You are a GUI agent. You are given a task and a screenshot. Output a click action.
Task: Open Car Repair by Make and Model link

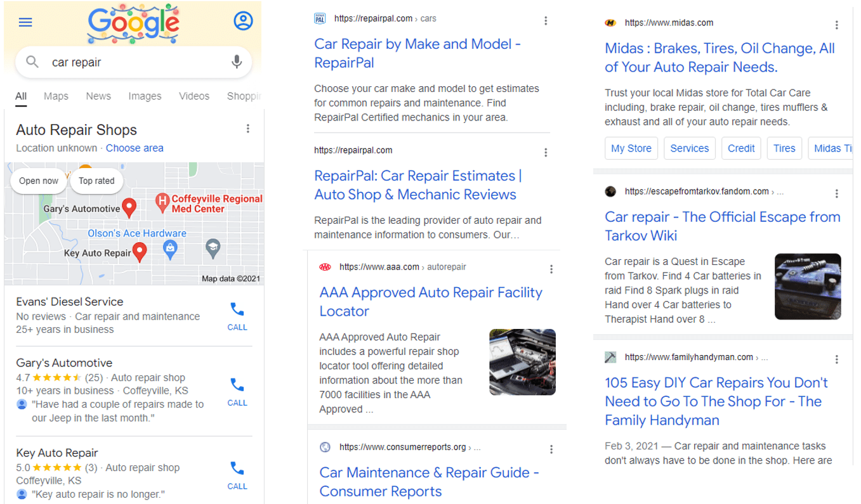417,53
